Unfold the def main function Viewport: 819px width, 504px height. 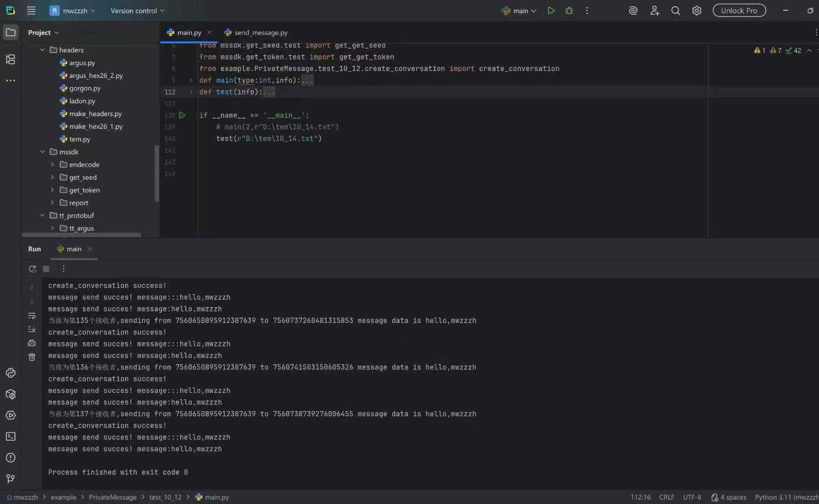191,80
